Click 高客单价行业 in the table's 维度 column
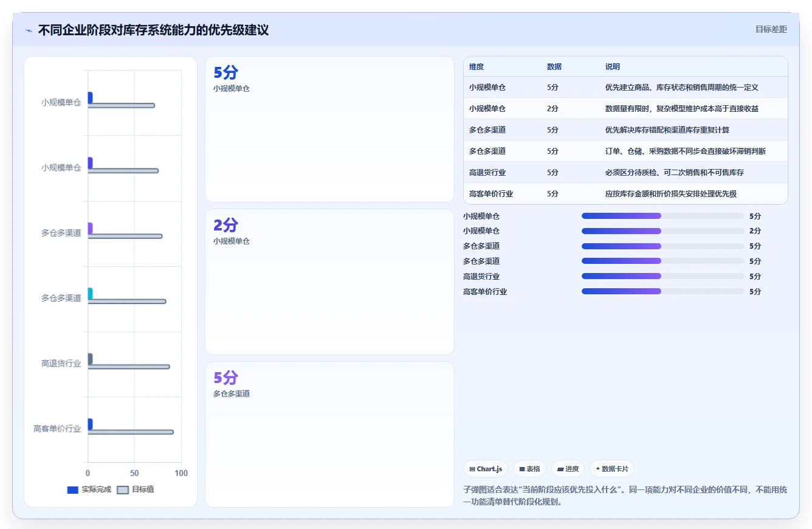The height and width of the screenshot is (529, 812). (x=491, y=194)
